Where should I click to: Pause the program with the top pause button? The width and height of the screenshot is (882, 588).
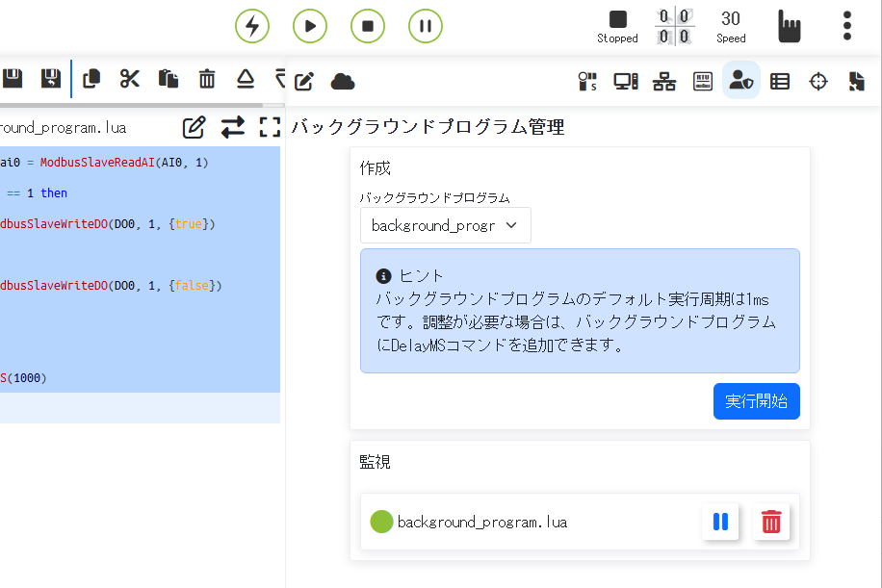click(x=426, y=26)
